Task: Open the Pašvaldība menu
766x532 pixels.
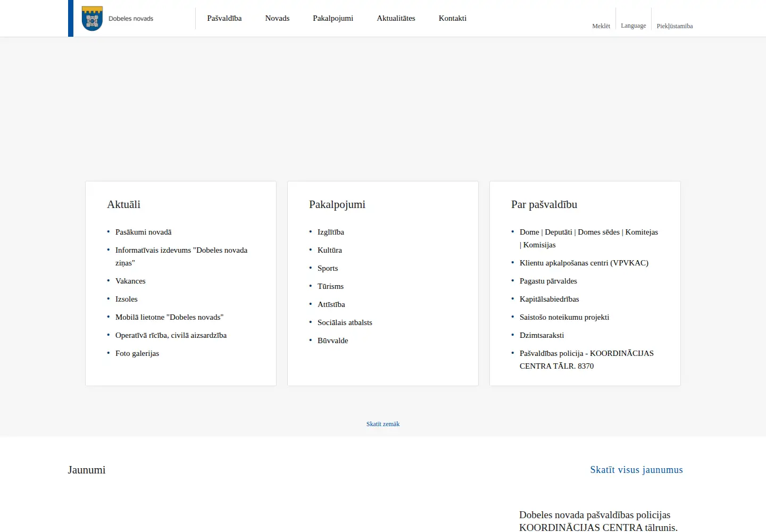Action: pyautogui.click(x=224, y=18)
